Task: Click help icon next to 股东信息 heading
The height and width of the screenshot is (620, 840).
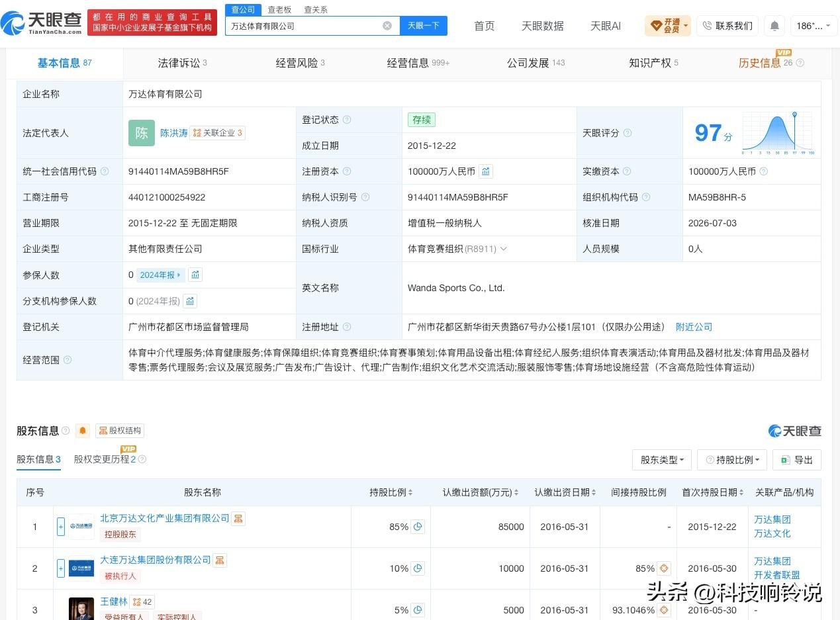Action: [x=66, y=431]
